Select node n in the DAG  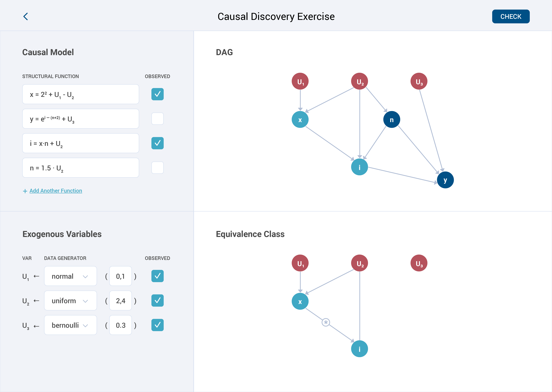[x=392, y=119]
